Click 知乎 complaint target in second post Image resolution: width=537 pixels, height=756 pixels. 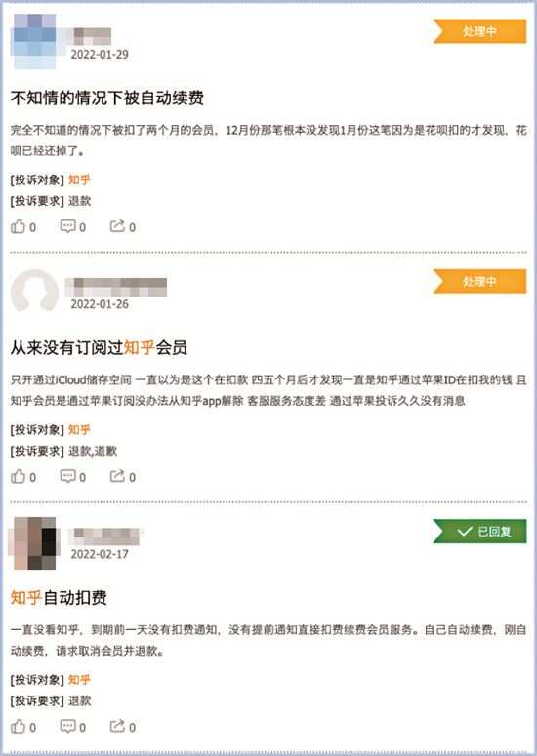(79, 429)
